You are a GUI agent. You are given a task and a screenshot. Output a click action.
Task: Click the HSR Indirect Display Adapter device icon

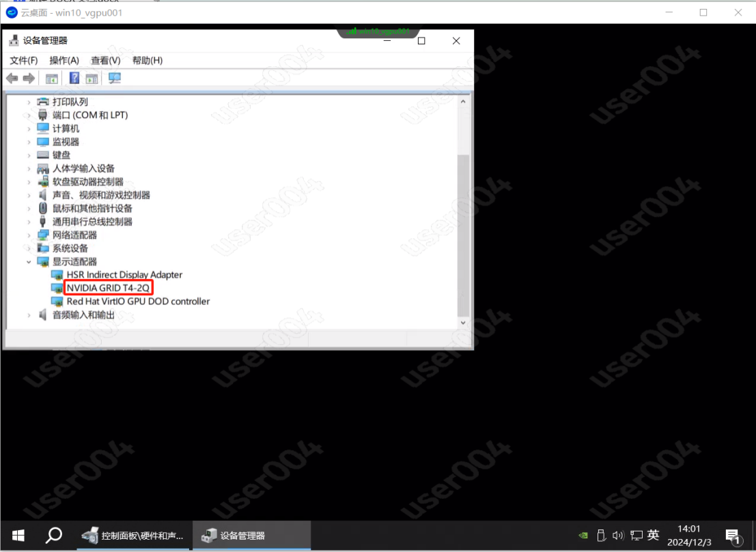pos(57,274)
